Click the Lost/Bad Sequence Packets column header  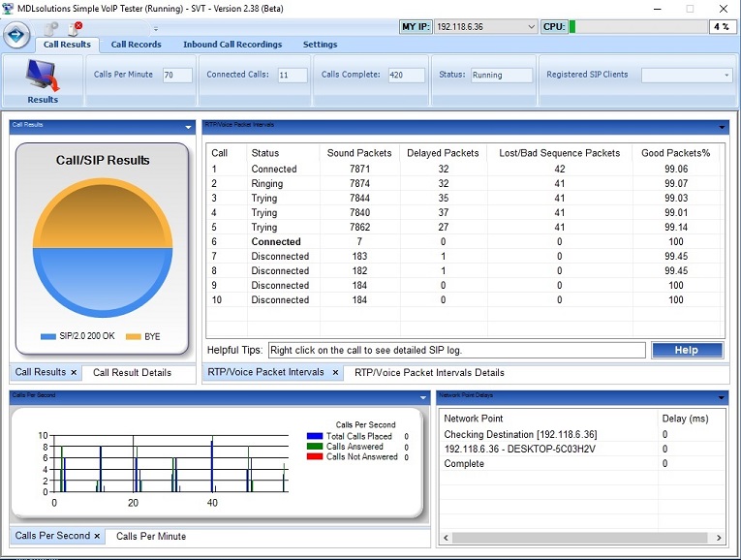point(560,153)
